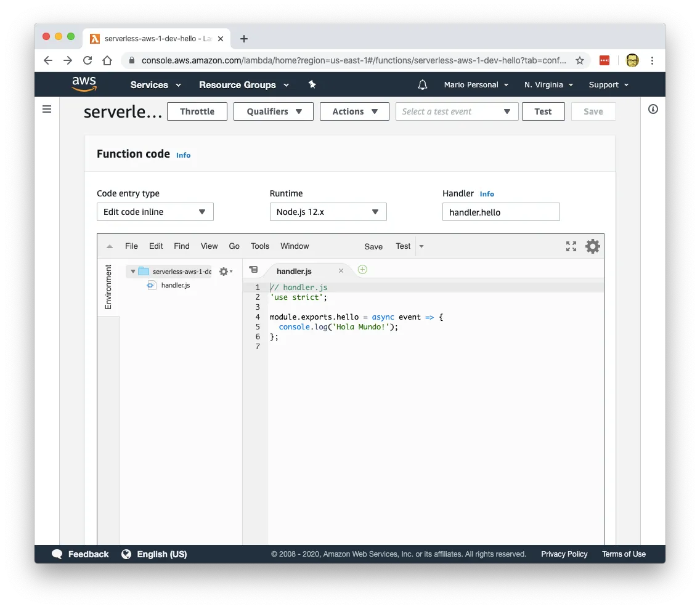Open the Support dropdown menu
Screen dimensions: 700x609
(x=608, y=85)
